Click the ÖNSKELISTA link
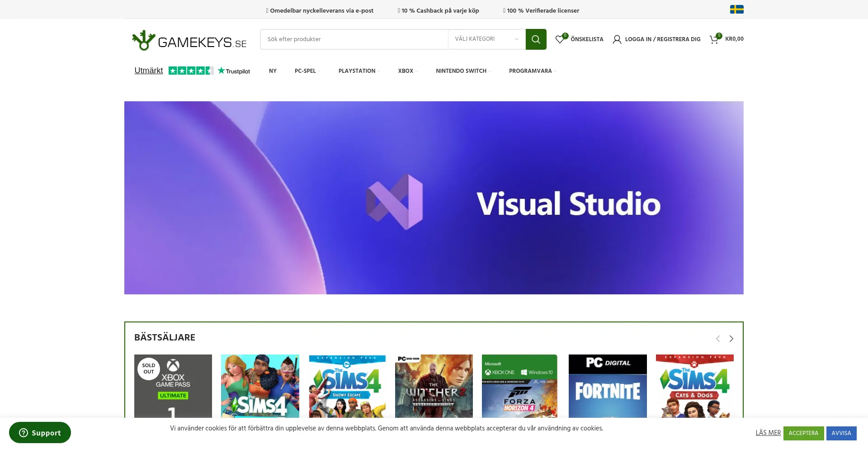This screenshot has width=868, height=449. 587,39
